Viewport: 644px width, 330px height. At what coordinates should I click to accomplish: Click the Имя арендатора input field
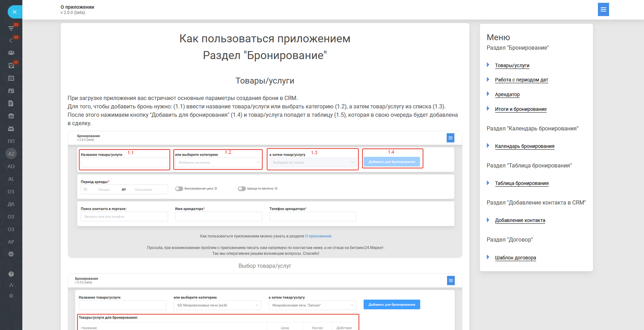tap(219, 217)
